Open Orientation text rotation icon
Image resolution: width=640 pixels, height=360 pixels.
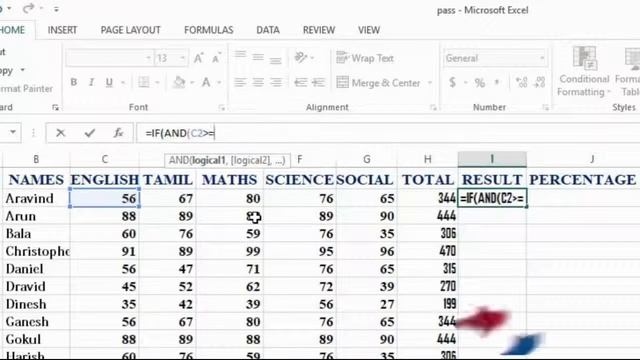point(301,58)
